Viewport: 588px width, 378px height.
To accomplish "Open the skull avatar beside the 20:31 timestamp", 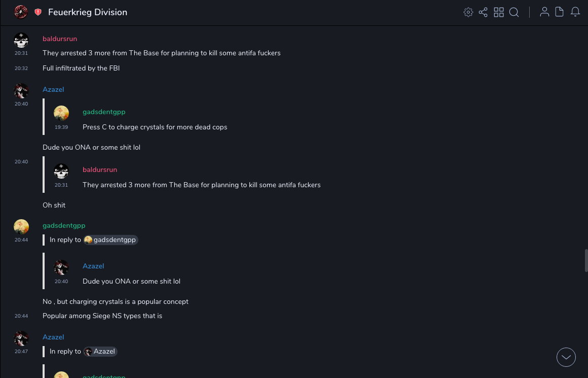I will click(x=21, y=40).
